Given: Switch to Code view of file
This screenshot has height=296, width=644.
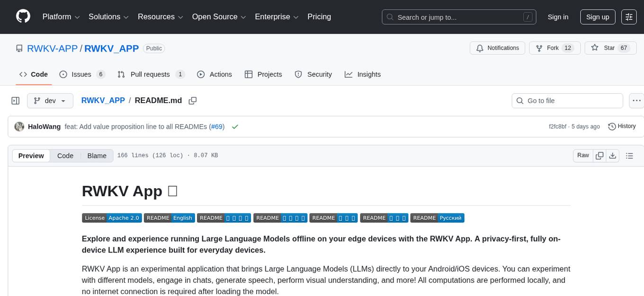Looking at the screenshot, I should [x=65, y=156].
